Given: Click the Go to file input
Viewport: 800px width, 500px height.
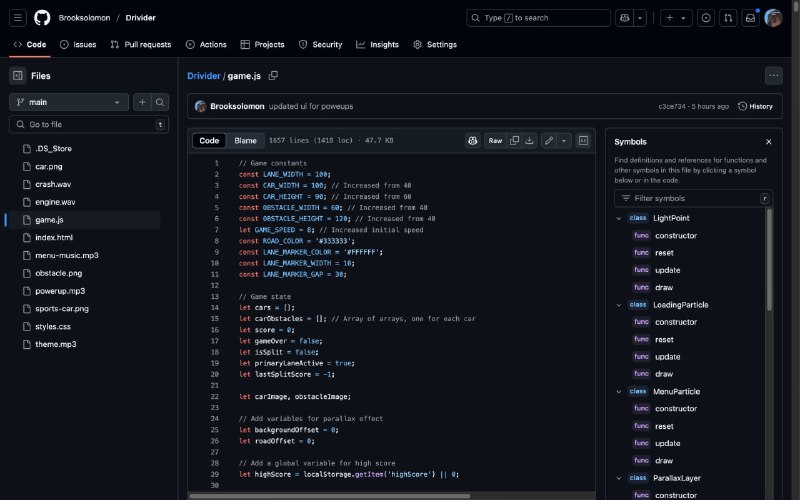Looking at the screenshot, I should pyautogui.click(x=89, y=124).
